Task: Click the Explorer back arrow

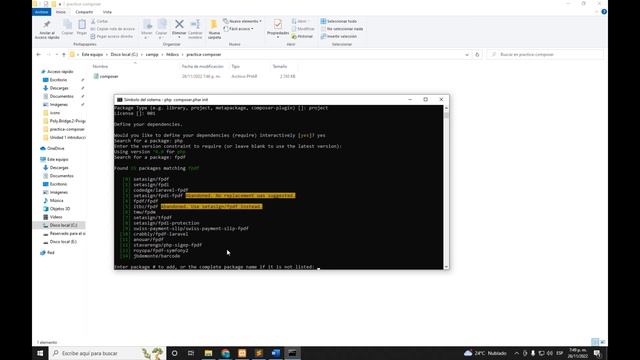Action: [x=38, y=54]
